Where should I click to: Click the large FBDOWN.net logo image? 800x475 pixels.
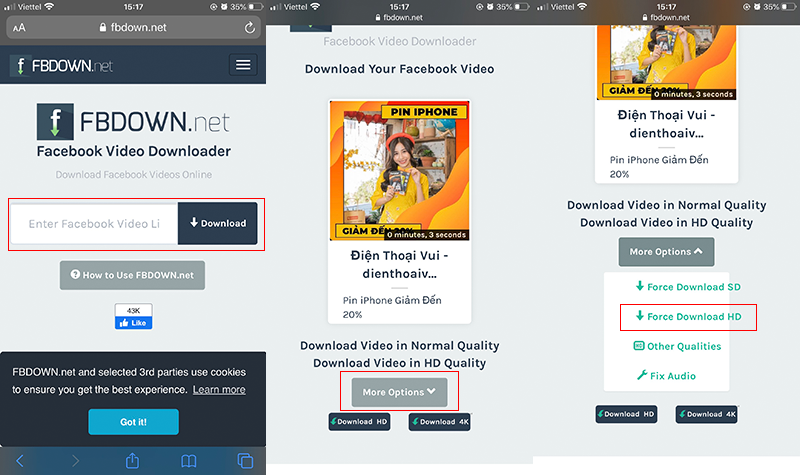pos(133,122)
